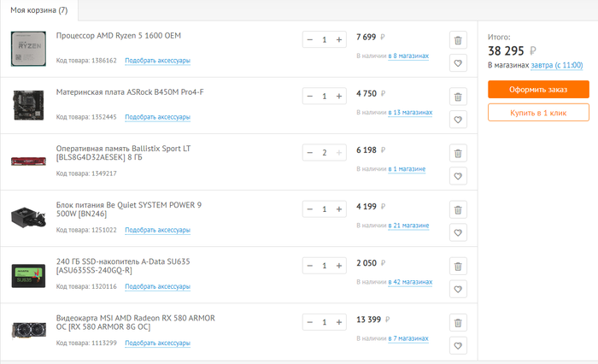Decrease A-Data SU635 SSD quantity

(309, 266)
